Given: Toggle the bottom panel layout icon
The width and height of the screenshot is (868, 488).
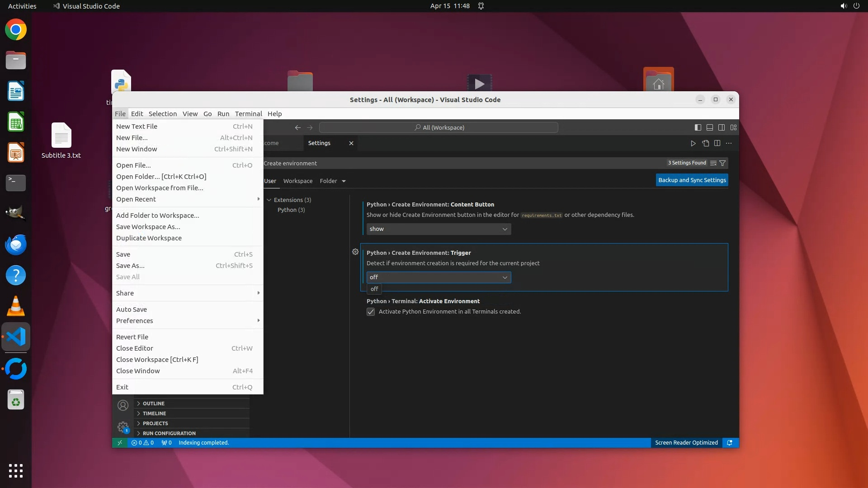Looking at the screenshot, I should coord(710,127).
